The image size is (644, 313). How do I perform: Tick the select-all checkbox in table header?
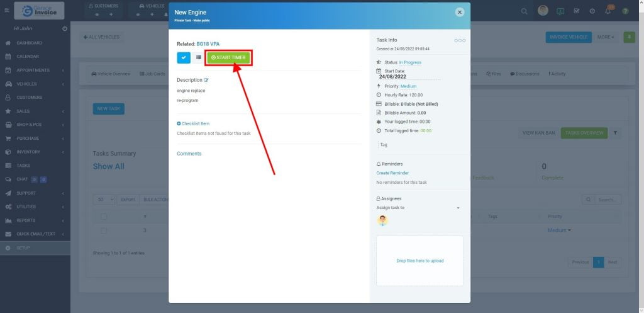(x=104, y=217)
